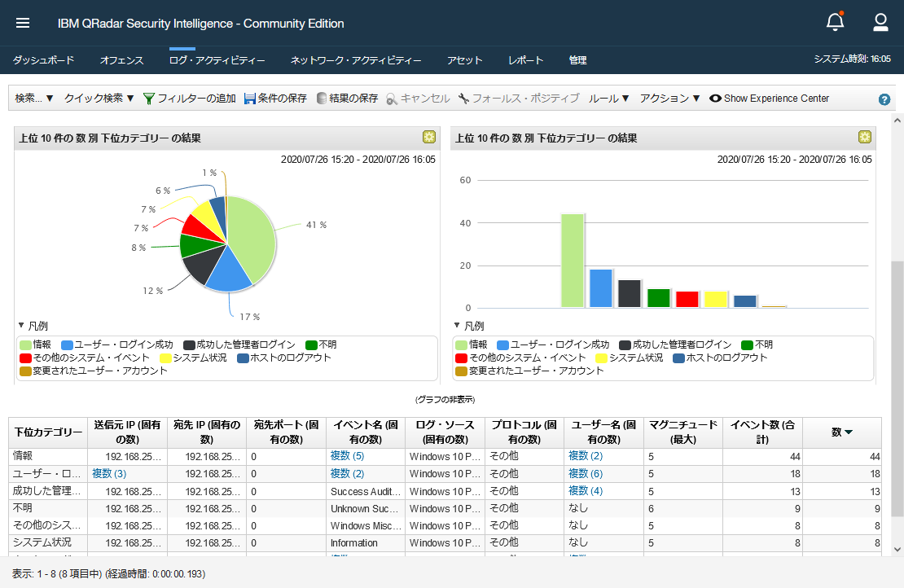Screen dimensions: 904x588
Task: Click the システム状況 category cell
Action: 48,543
